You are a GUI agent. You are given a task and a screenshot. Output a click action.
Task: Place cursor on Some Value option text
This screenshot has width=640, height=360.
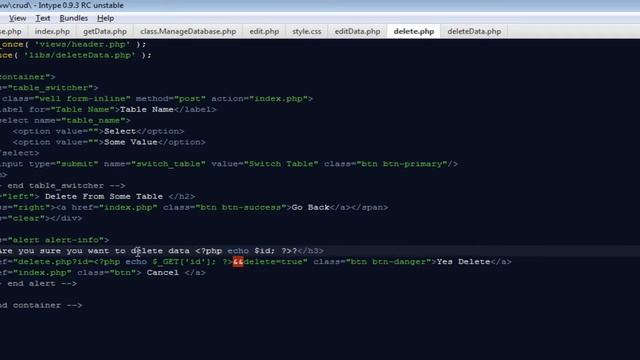coord(131,142)
